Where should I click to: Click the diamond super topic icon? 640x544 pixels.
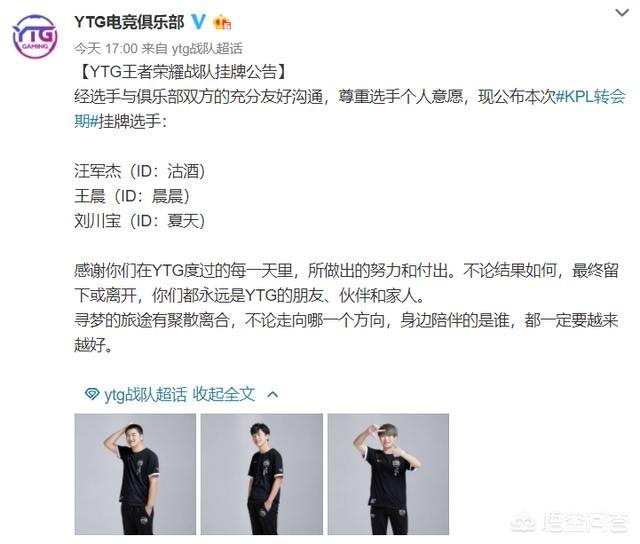[91, 394]
